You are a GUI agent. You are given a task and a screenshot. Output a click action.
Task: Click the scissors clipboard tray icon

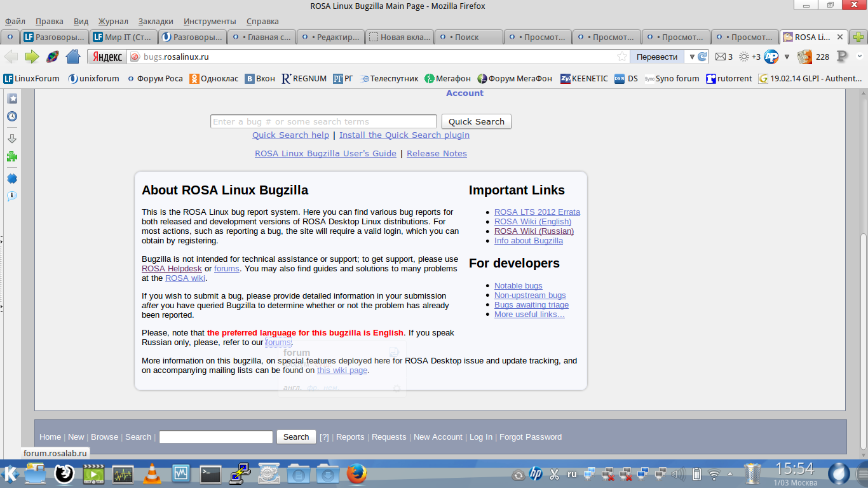[x=554, y=474]
